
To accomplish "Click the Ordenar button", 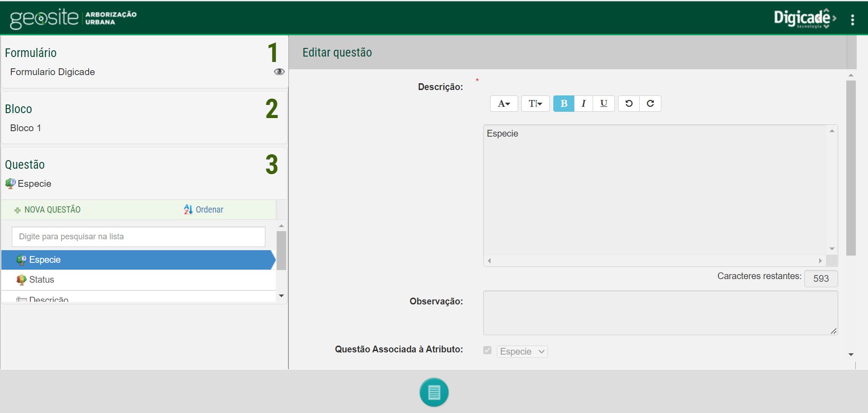I will 203,209.
